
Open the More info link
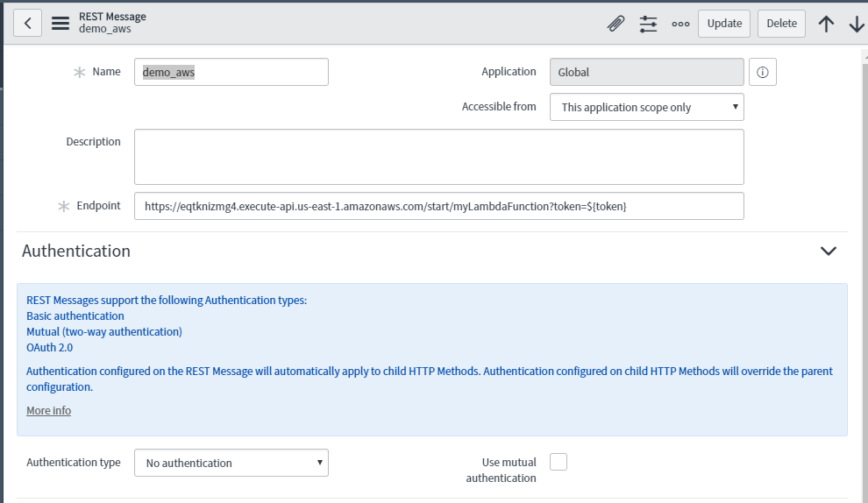tap(49, 411)
